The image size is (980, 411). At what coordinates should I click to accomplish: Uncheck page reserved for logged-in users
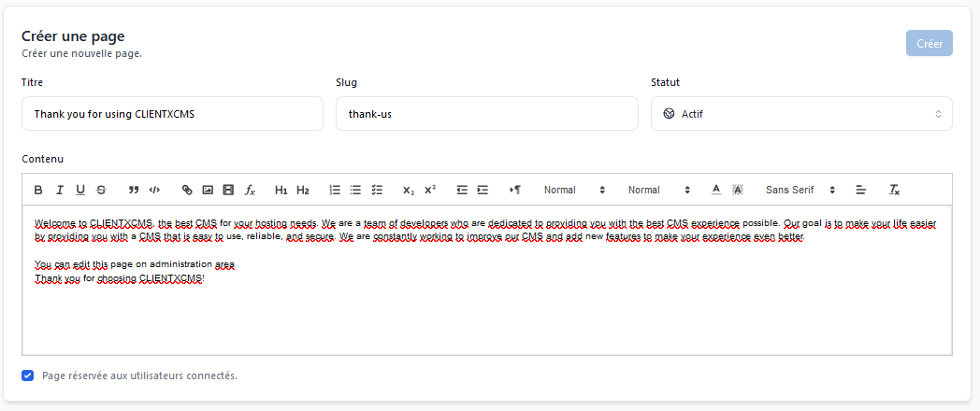click(28, 376)
